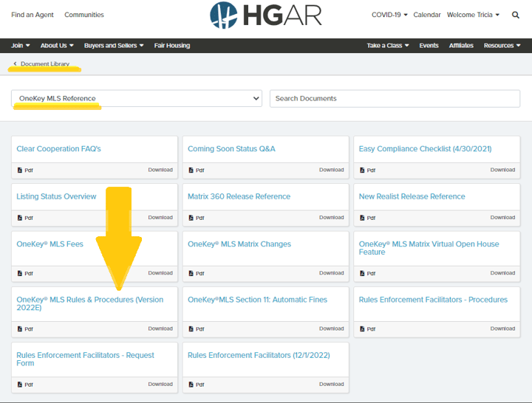
Task: Open Rules Enforcement Facilitators (12/1/2022)
Action: click(259, 355)
